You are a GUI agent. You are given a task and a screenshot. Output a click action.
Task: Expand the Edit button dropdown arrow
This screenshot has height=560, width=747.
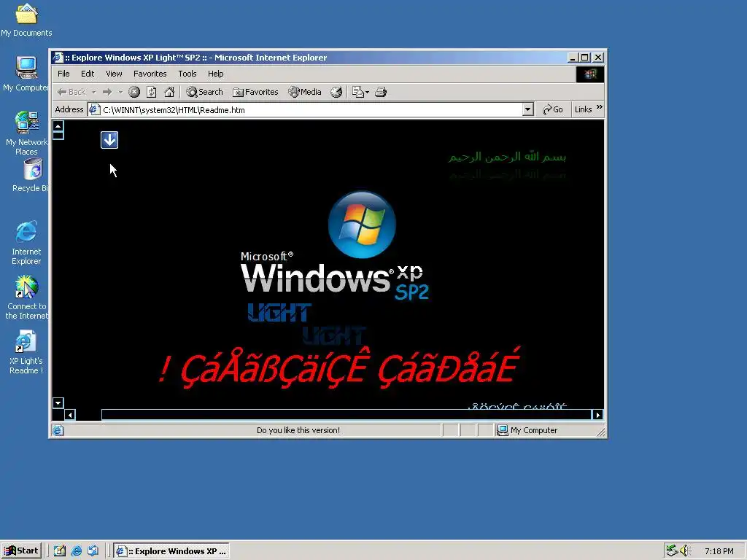pyautogui.click(x=368, y=92)
